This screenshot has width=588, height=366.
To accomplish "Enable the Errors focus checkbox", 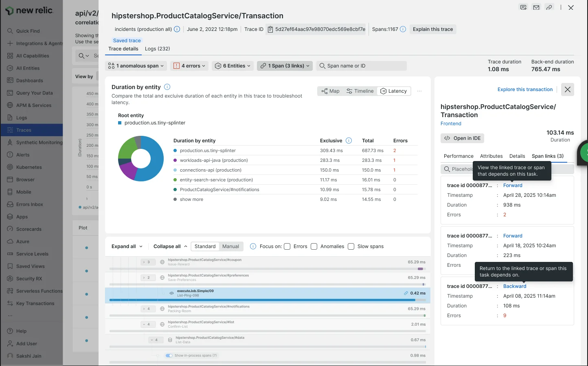I will [287, 246].
